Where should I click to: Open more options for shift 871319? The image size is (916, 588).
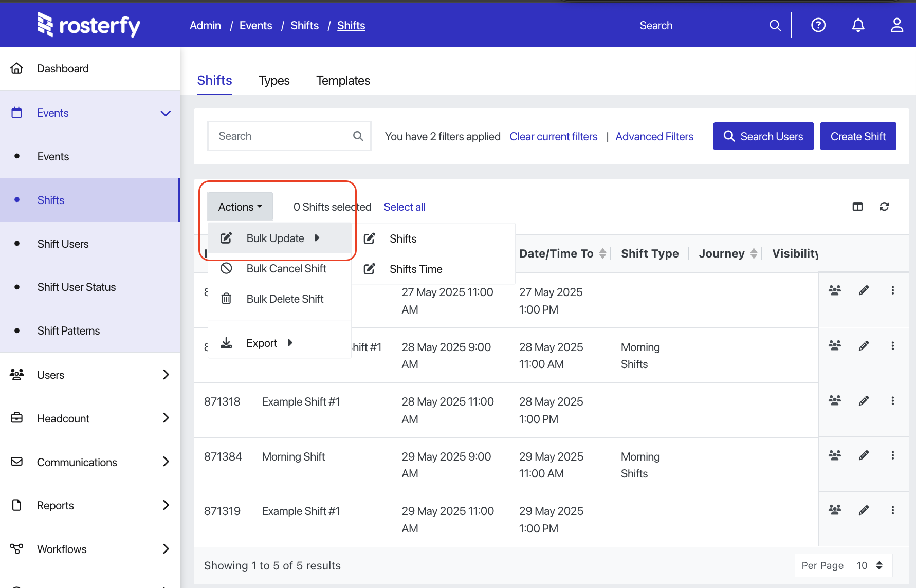893,510
